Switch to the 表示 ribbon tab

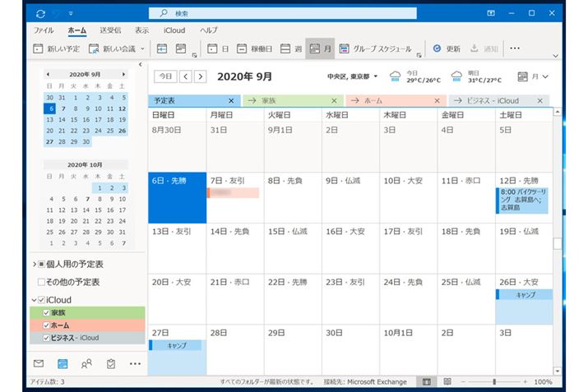141,30
